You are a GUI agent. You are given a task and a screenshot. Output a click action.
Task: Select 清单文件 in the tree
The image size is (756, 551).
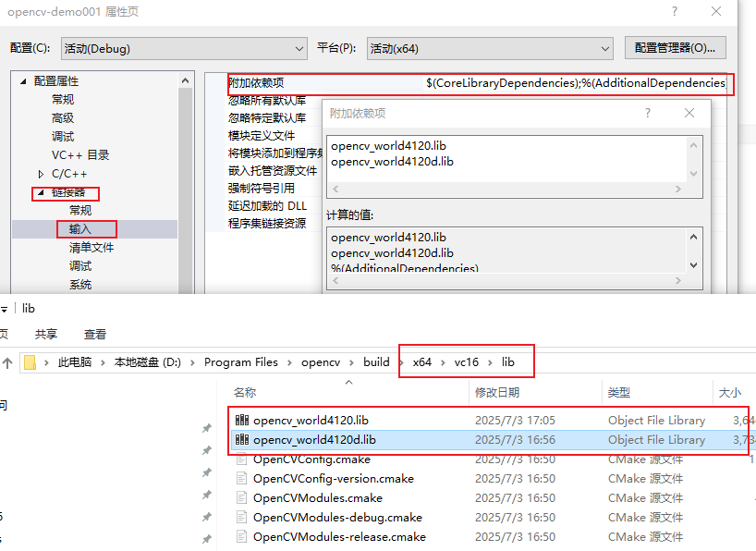pyautogui.click(x=91, y=248)
